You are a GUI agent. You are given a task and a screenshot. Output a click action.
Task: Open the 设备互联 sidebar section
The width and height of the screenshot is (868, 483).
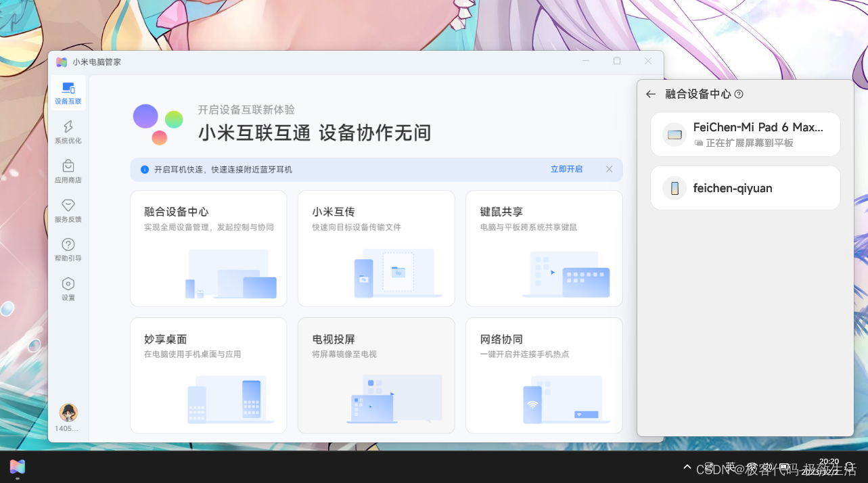tap(68, 93)
